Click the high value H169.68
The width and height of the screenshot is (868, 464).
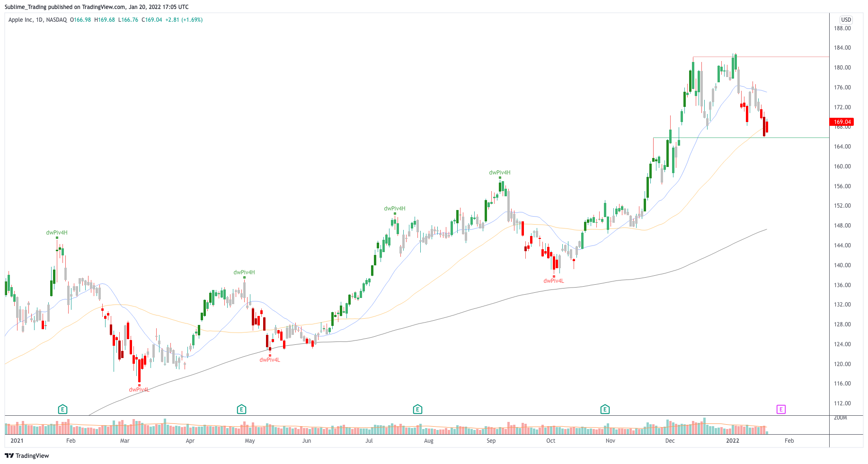click(x=105, y=20)
